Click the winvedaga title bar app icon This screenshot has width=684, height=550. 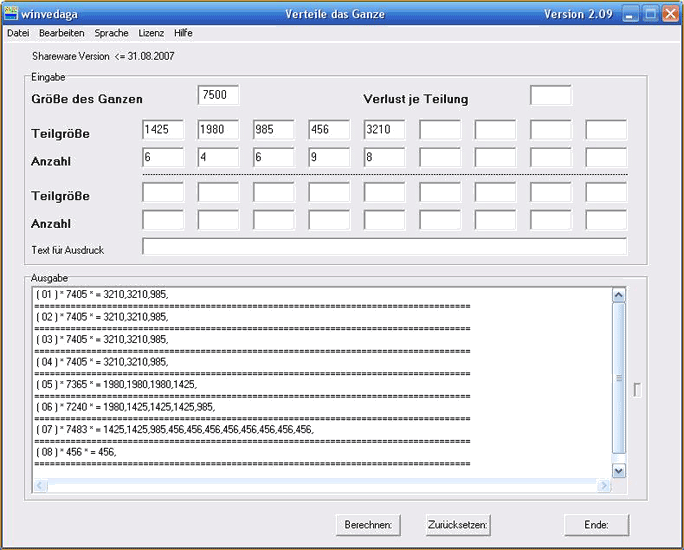click(x=10, y=14)
